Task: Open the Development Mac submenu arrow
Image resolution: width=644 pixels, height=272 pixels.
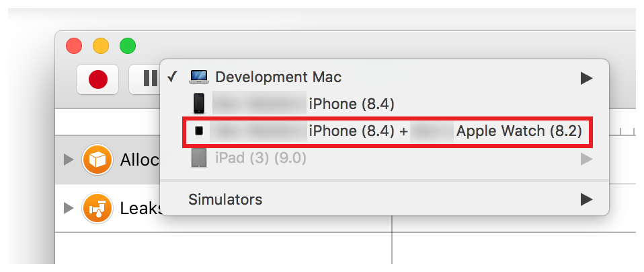Action: (x=586, y=78)
